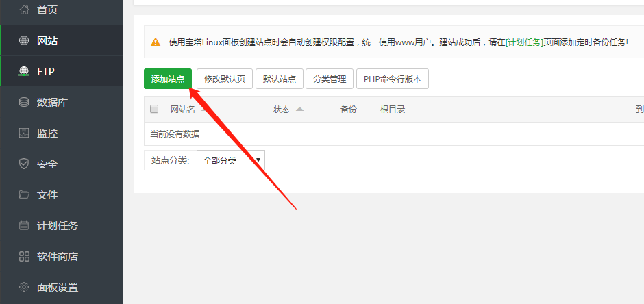Viewport: 644px width, 304px height.
Task: Click the grid icon beside 软件商店
Action: pos(24,256)
